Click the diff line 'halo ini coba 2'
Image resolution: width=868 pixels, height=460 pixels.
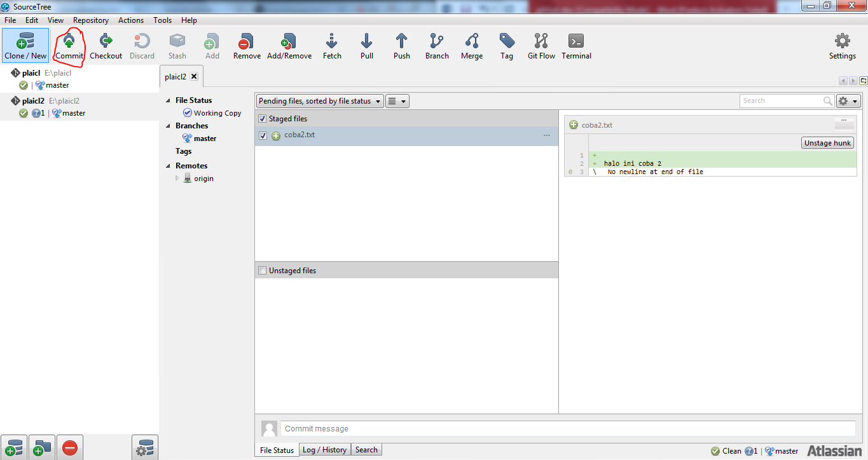[632, 164]
